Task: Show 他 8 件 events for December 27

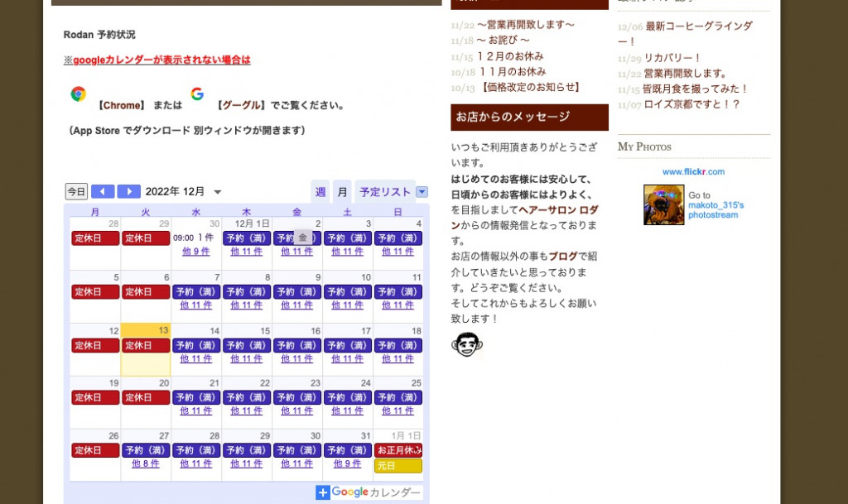Action: point(146,463)
